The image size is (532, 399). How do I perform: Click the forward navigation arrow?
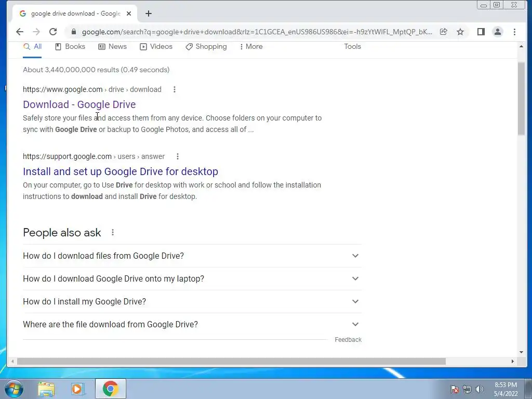[x=36, y=32]
